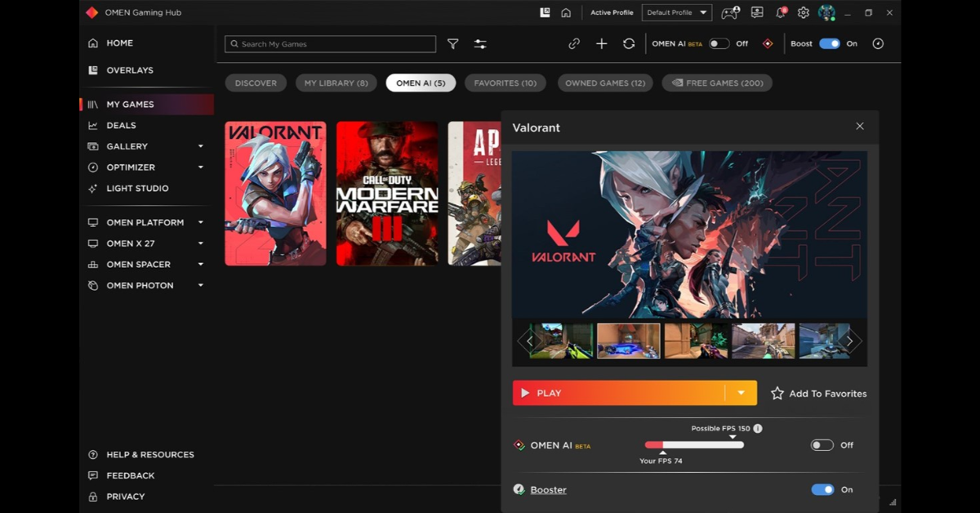Viewport: 980px width, 513px height.
Task: Open the Owned Games (12) tab
Action: pyautogui.click(x=605, y=83)
